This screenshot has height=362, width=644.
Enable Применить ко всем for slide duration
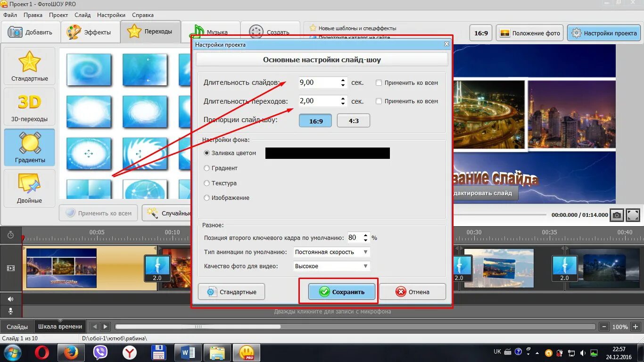click(x=379, y=82)
